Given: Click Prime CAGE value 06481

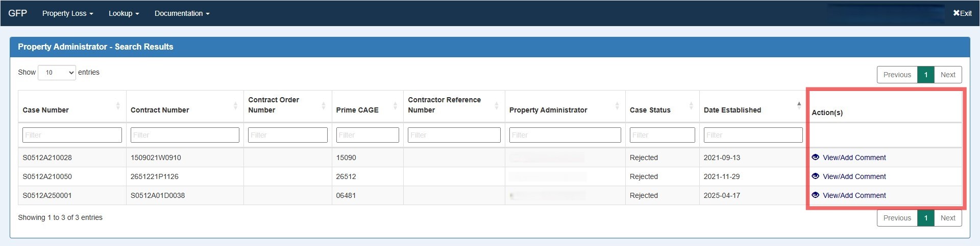Looking at the screenshot, I should 346,195.
